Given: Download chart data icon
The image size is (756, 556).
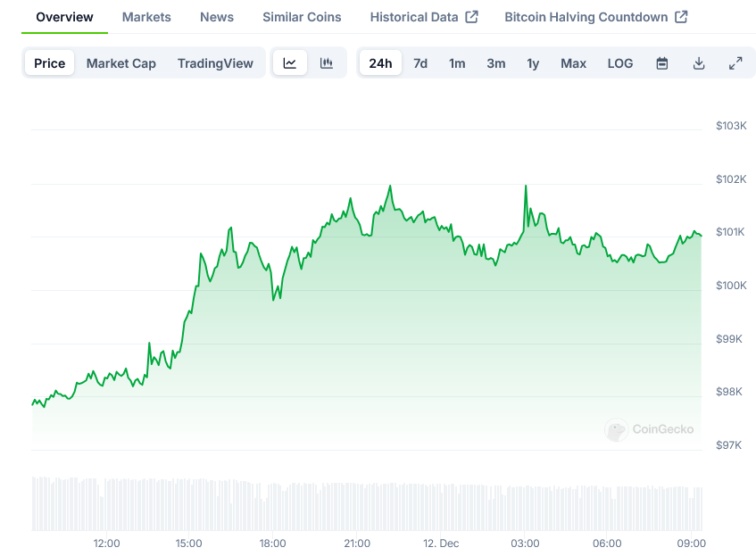Looking at the screenshot, I should 699,63.
